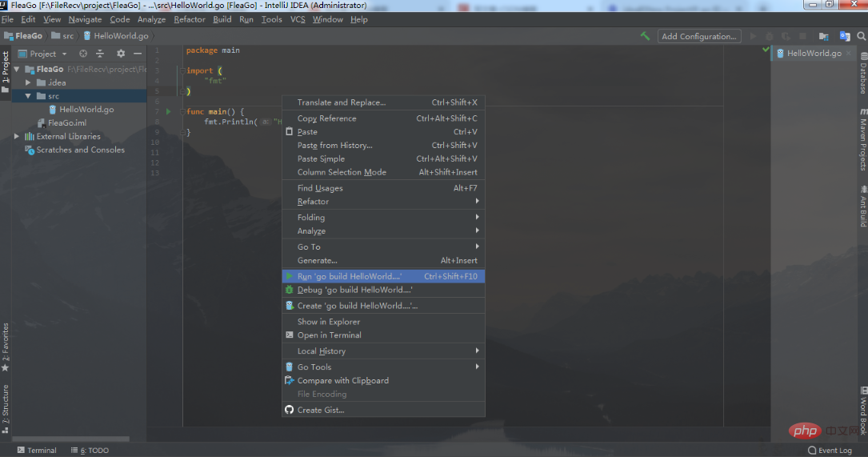This screenshot has width=868, height=457.
Task: Select the FleaGo.iml file in project tree
Action: (67, 123)
